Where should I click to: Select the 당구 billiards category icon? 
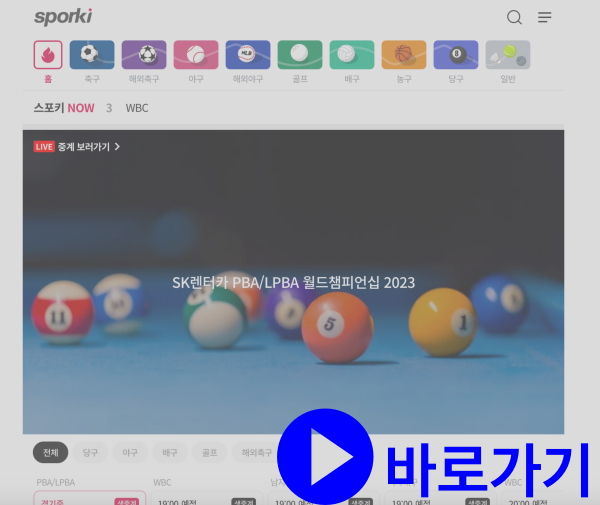(456, 55)
